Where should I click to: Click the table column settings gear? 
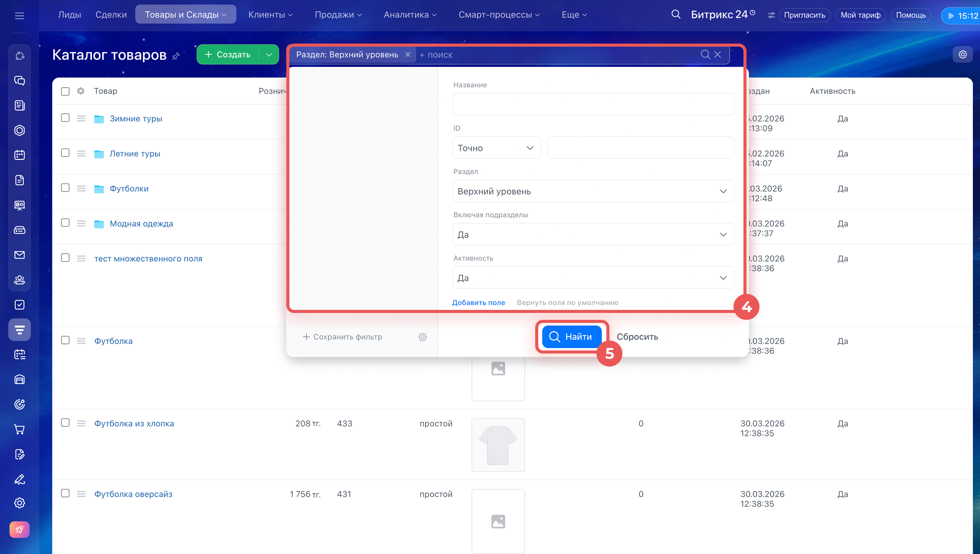tap(81, 91)
